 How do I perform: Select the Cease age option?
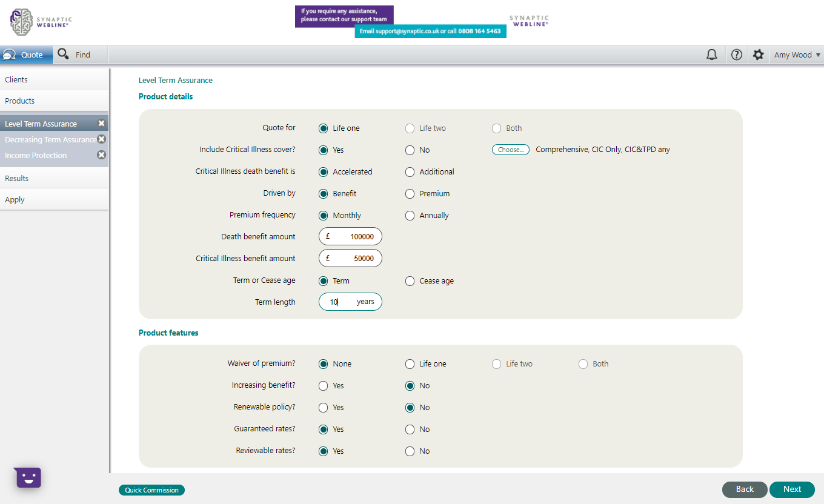pyautogui.click(x=410, y=281)
